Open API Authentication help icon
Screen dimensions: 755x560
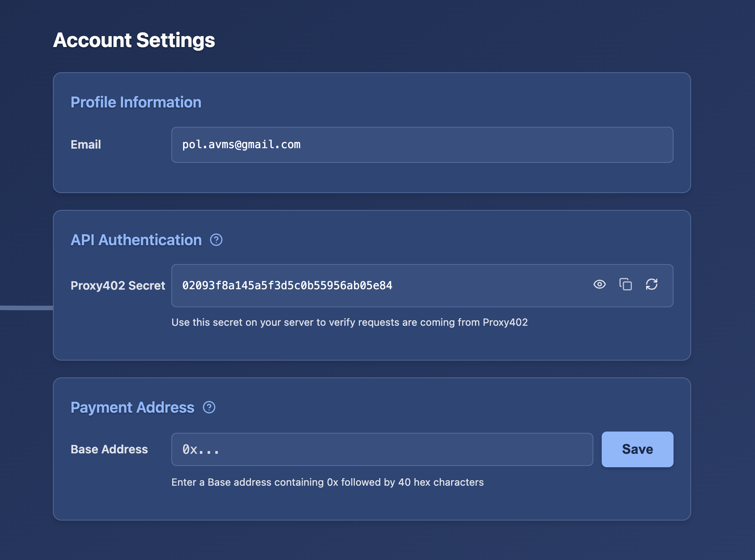216,240
